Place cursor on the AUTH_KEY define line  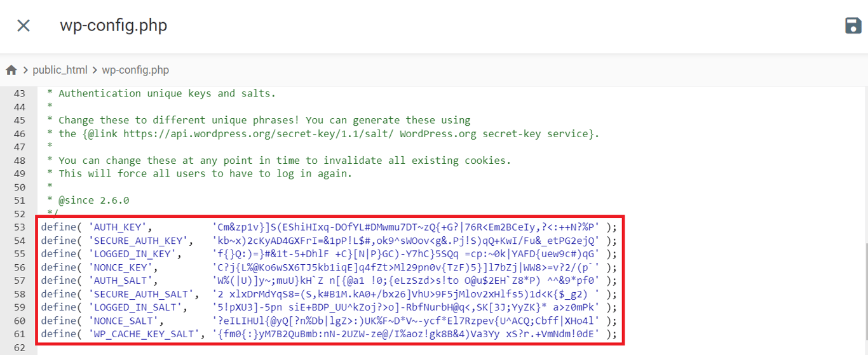[329, 227]
